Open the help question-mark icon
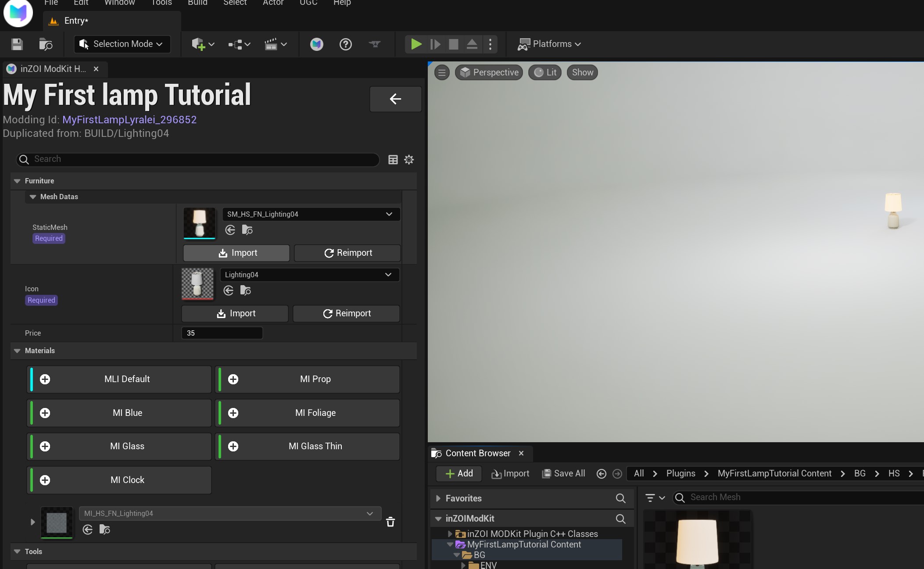This screenshot has width=924, height=569. (346, 44)
